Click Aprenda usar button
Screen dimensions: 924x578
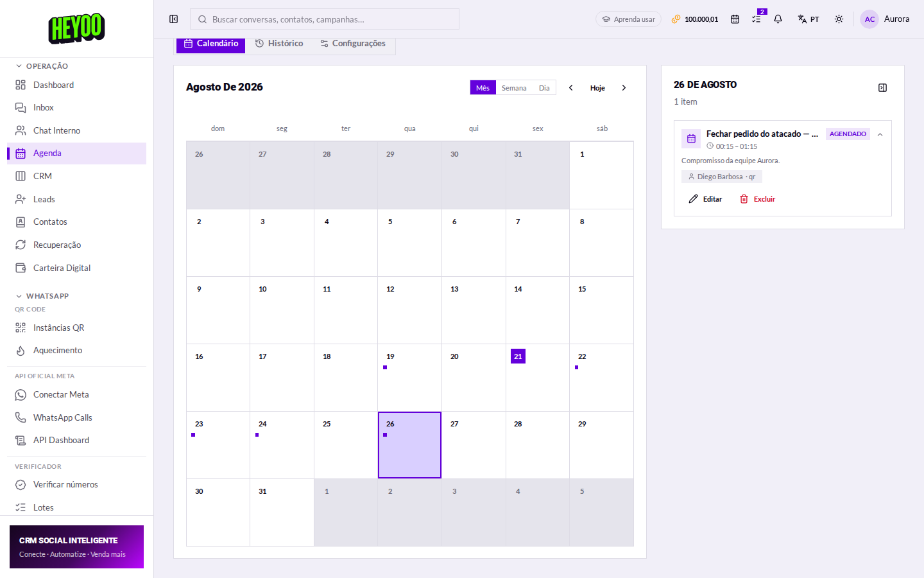(x=629, y=19)
